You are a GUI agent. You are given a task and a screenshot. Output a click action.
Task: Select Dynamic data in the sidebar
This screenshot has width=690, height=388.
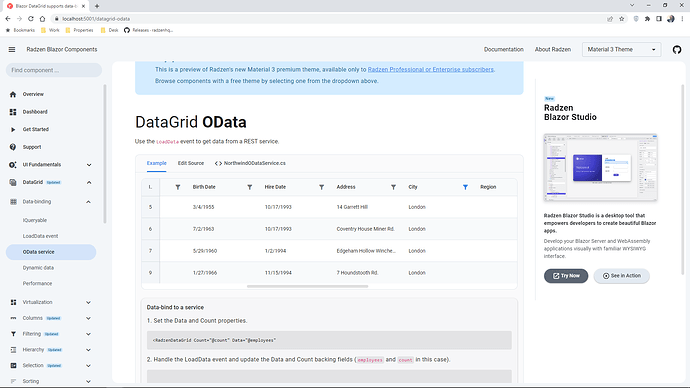pyautogui.click(x=38, y=268)
